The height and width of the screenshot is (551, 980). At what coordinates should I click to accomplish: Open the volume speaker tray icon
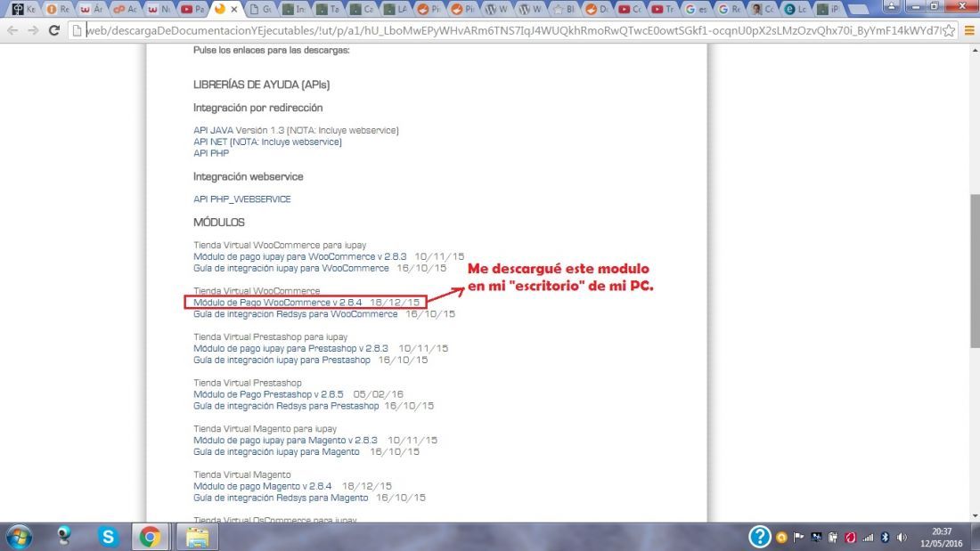tap(902, 538)
